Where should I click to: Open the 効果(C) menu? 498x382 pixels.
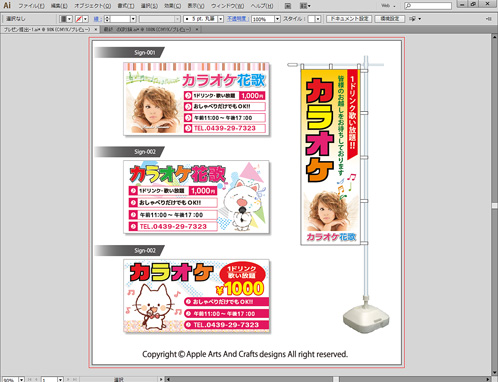point(172,6)
